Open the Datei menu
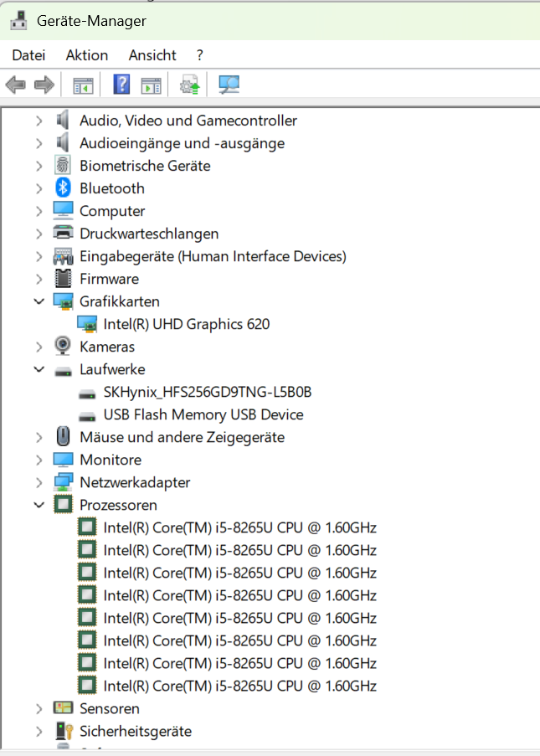The height and width of the screenshot is (756, 540). 28,55
